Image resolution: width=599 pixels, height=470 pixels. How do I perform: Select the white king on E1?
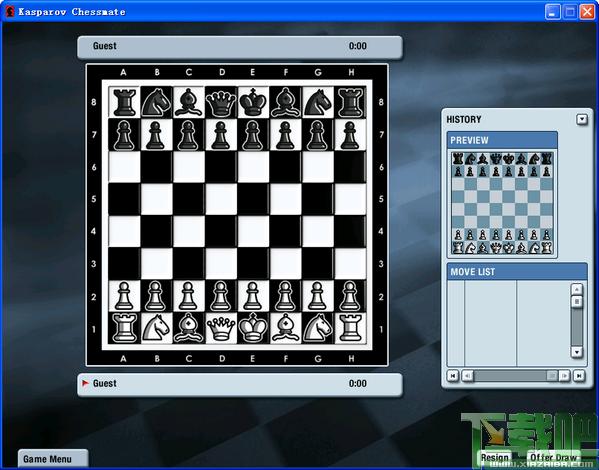253,328
